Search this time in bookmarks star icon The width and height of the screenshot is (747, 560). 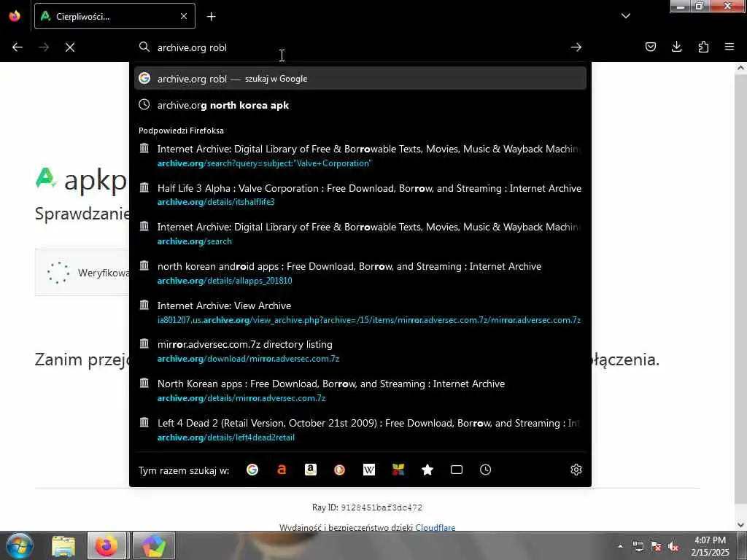click(427, 470)
